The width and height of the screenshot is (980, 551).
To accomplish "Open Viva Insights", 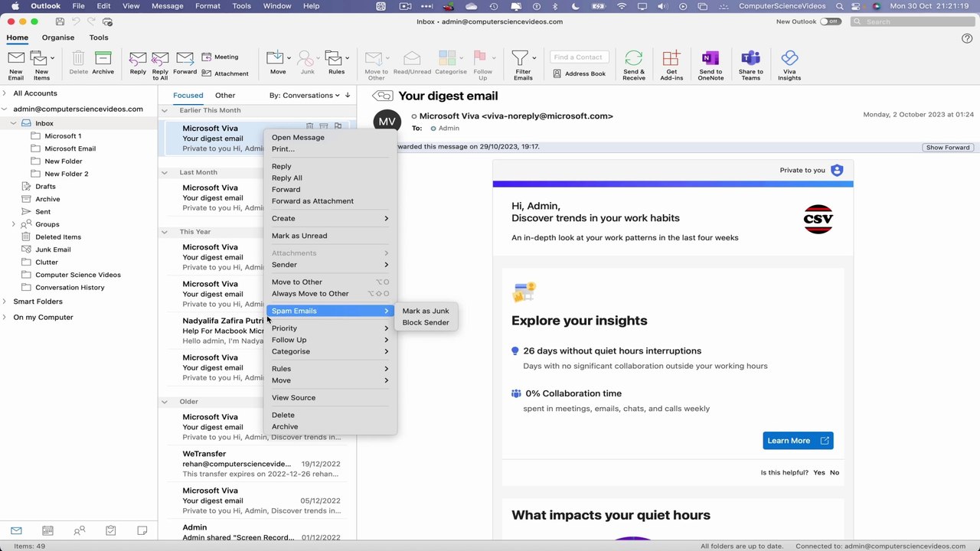I will [789, 65].
